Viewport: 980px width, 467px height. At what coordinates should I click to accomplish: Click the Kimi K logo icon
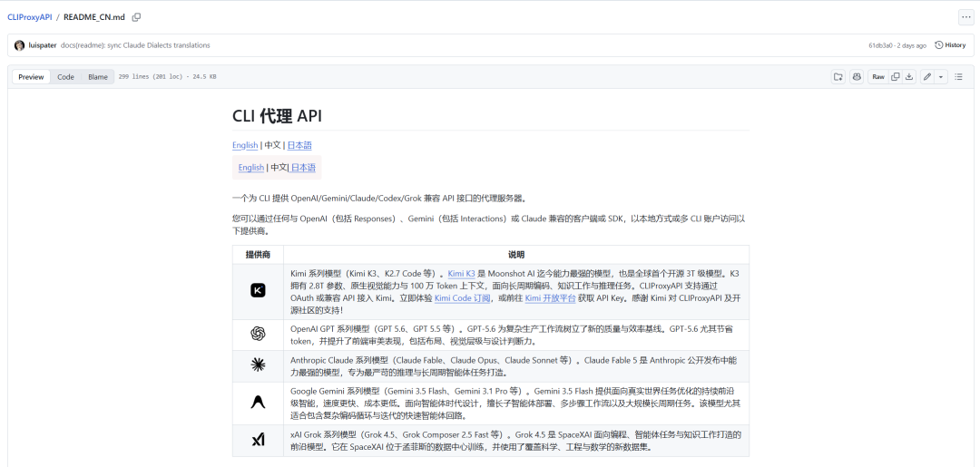point(258,291)
